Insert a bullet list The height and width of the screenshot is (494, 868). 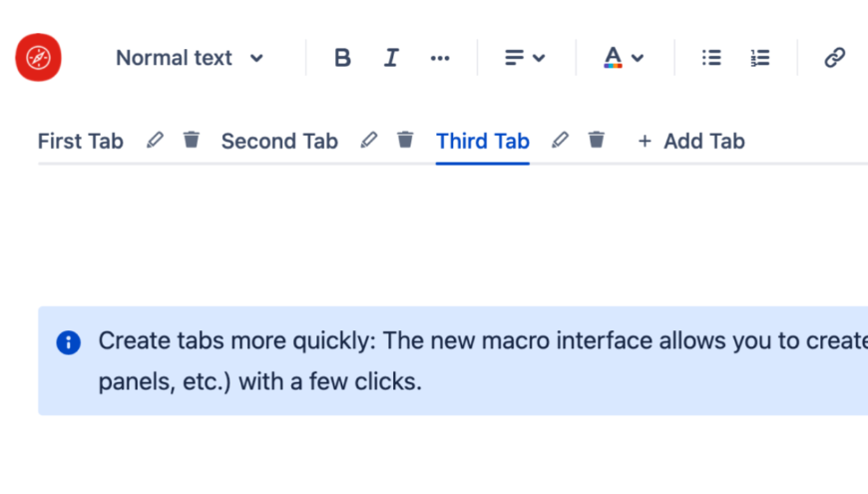711,58
